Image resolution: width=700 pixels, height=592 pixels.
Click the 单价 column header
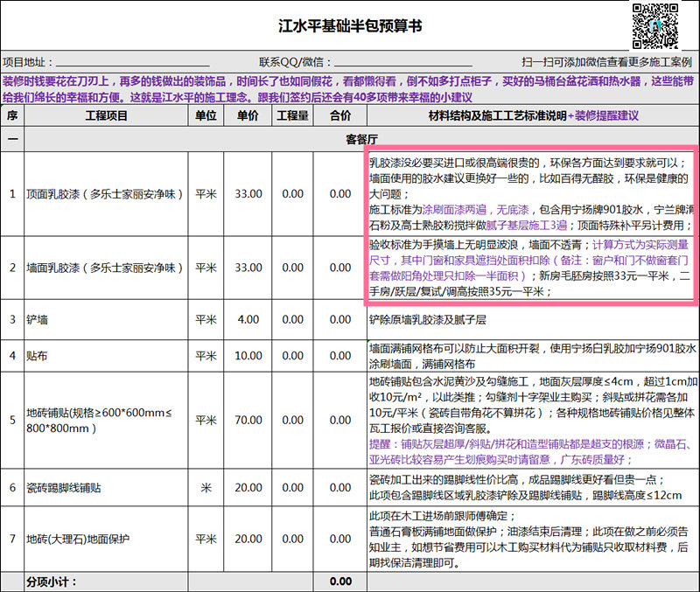pos(248,116)
